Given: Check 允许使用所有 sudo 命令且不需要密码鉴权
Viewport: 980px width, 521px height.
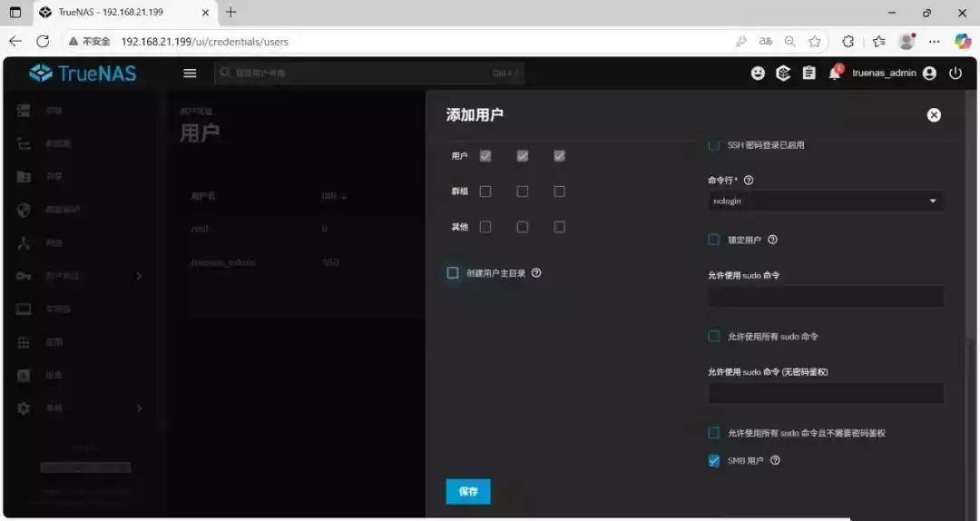Looking at the screenshot, I should tap(714, 433).
